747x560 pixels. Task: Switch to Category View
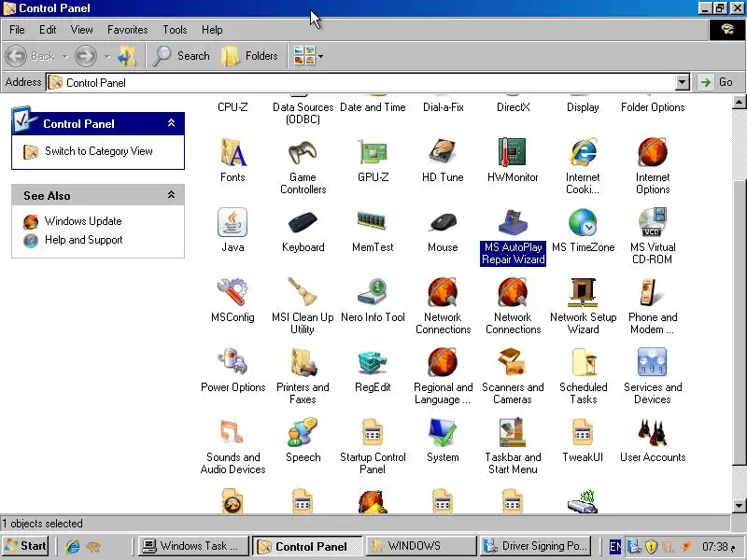click(x=99, y=151)
